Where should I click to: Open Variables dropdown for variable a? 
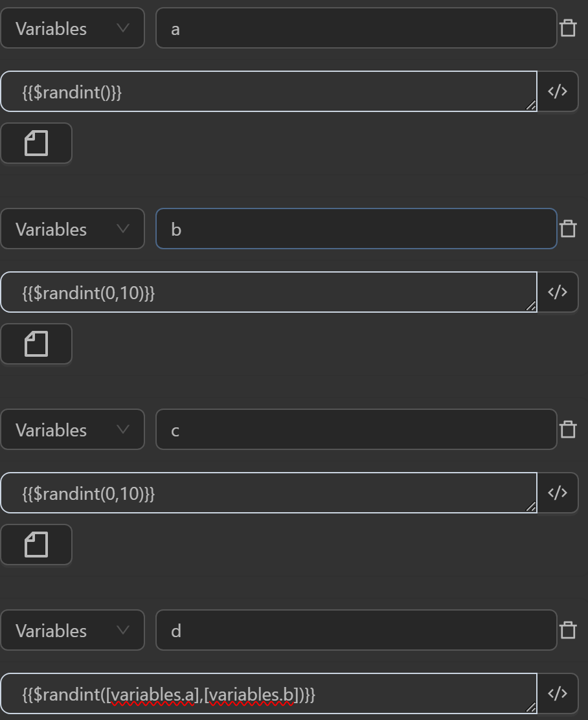tap(73, 28)
